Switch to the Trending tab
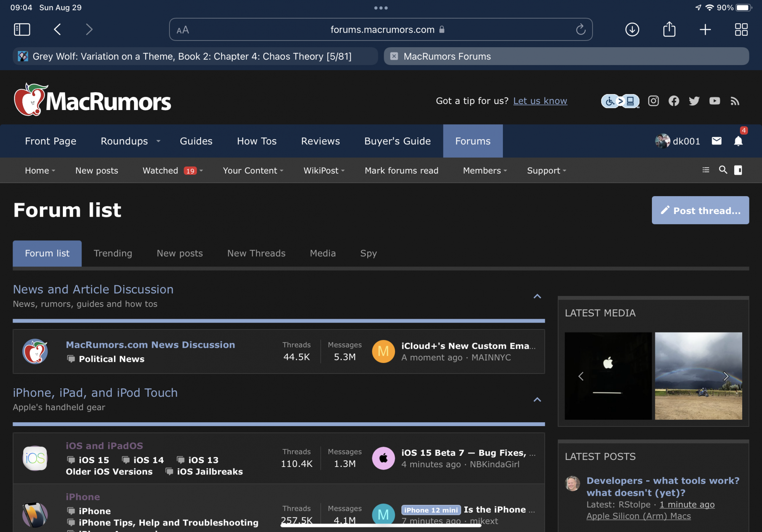 click(113, 253)
